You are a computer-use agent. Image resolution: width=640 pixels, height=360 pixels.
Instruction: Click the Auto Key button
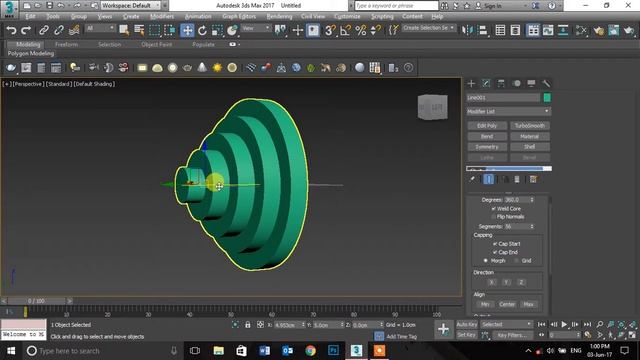[x=467, y=324]
